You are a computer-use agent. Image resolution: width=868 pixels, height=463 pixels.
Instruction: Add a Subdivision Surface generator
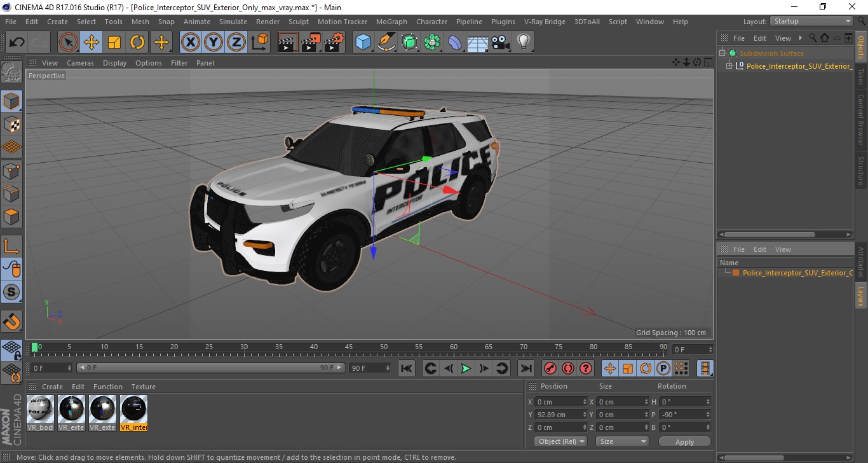(409, 43)
